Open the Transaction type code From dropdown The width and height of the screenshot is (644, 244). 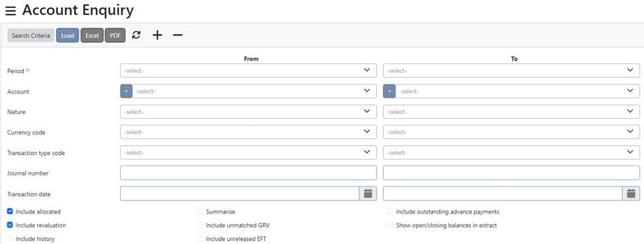coord(248,152)
